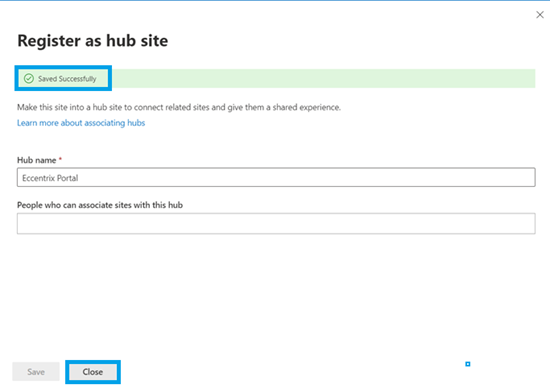Click the word hubs in the link
The image size is (550, 389).
[x=136, y=123]
